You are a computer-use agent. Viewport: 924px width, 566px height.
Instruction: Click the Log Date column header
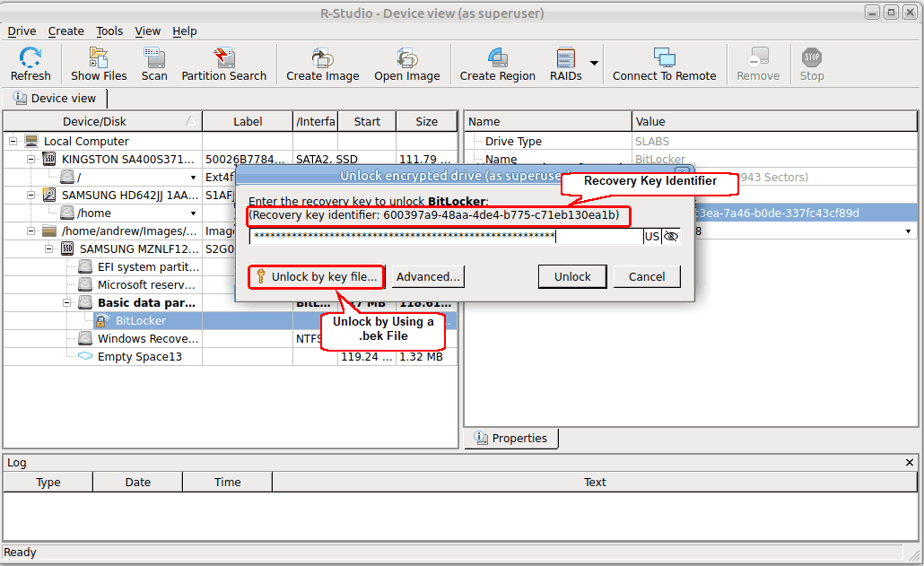tap(138, 483)
